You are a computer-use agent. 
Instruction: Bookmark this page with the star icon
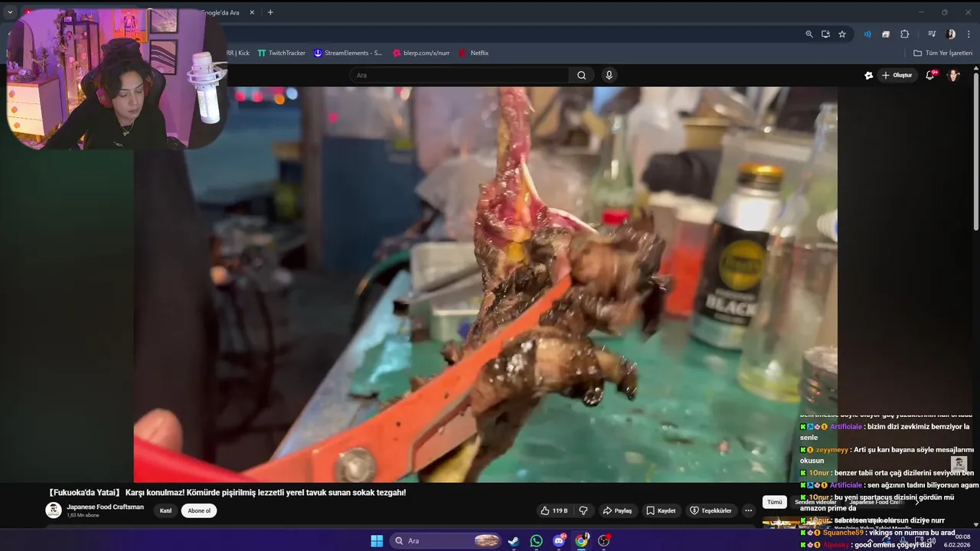pos(842,34)
